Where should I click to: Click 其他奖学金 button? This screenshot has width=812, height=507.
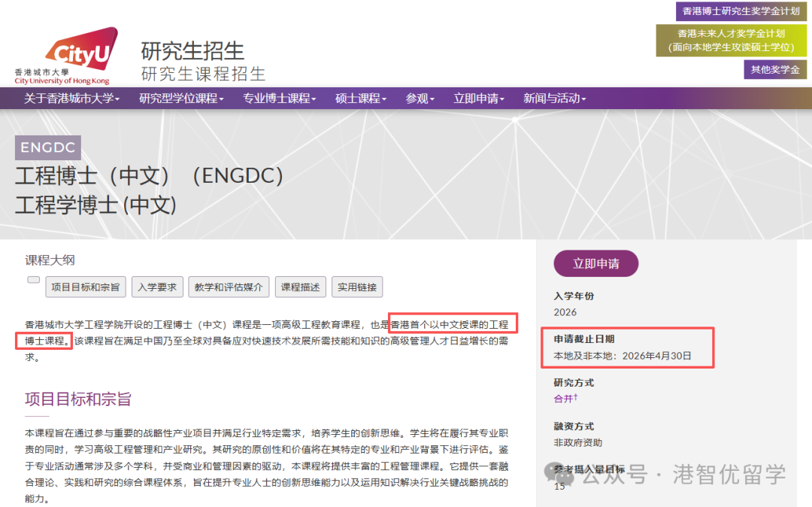(775, 69)
